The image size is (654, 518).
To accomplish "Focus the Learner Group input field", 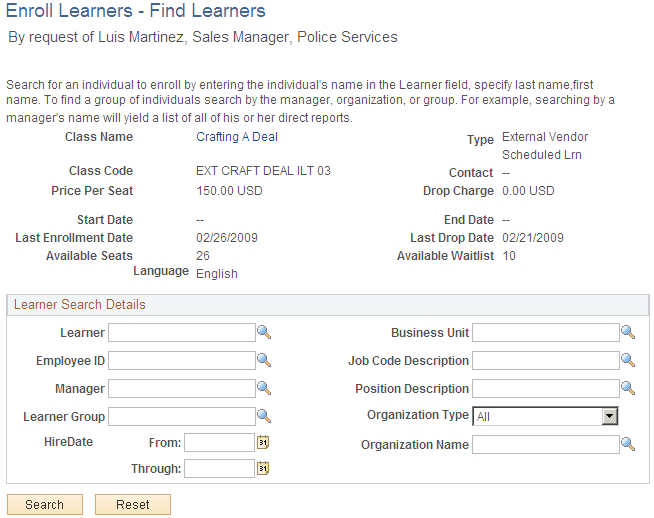I will pyautogui.click(x=182, y=417).
